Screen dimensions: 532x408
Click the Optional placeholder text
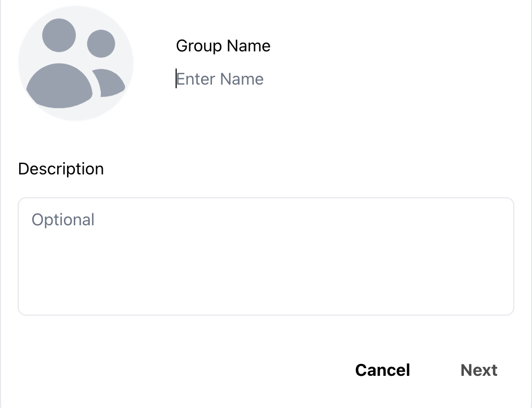[x=63, y=220]
